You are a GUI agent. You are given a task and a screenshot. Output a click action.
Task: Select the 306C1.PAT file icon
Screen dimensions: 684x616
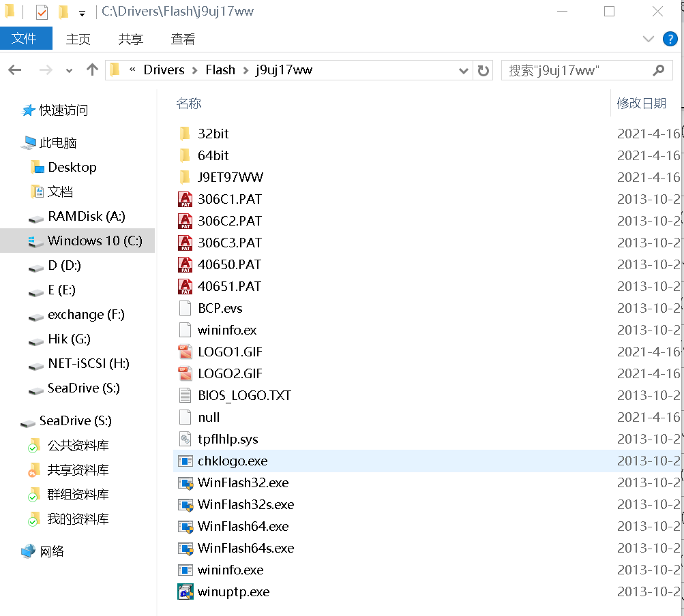(185, 199)
